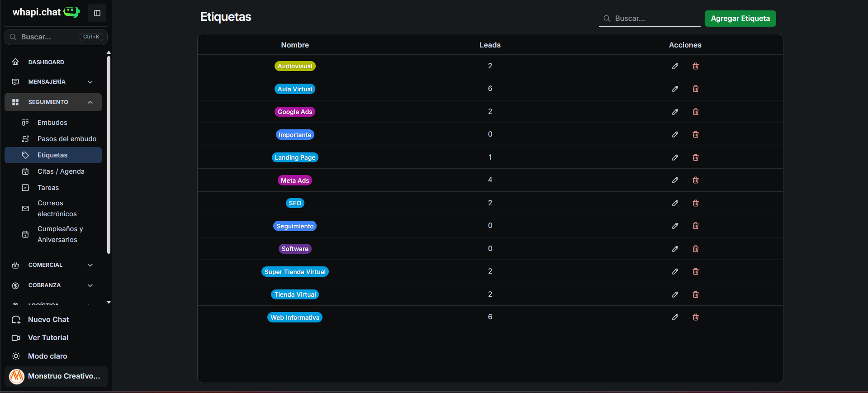The height and width of the screenshot is (393, 868).
Task: Delete the Importante tag
Action: (696, 134)
